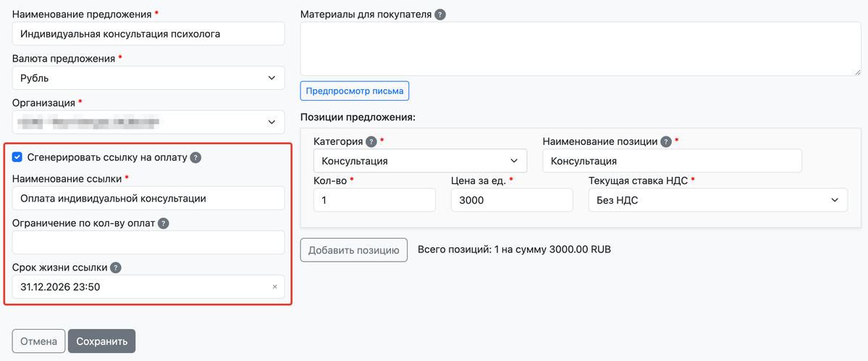Screen dimensions: 868x361
Task: Cancel editing with Отмена button
Action: point(38,341)
